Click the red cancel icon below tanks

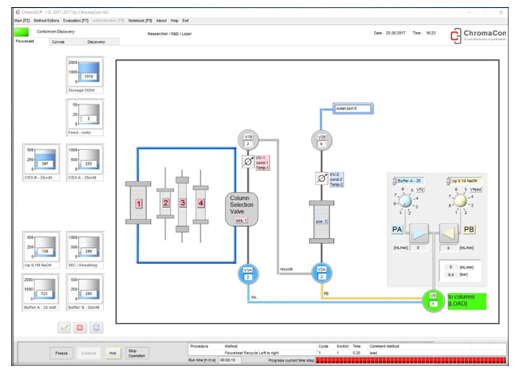[x=80, y=328]
